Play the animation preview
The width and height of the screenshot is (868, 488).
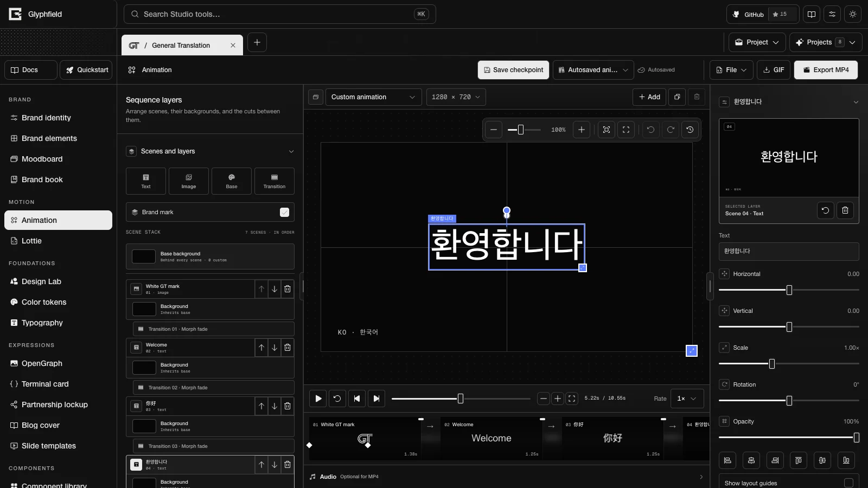[318, 399]
